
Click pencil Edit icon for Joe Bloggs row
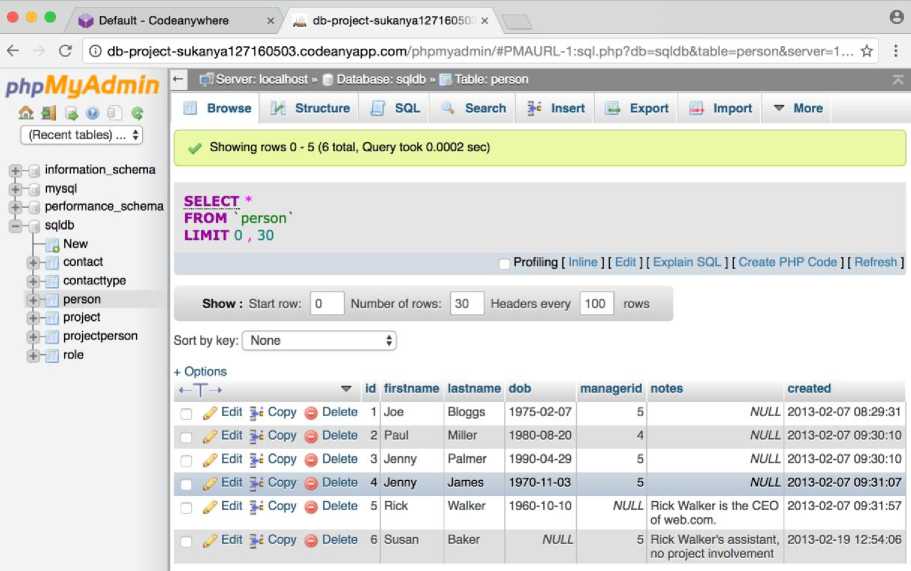[210, 412]
